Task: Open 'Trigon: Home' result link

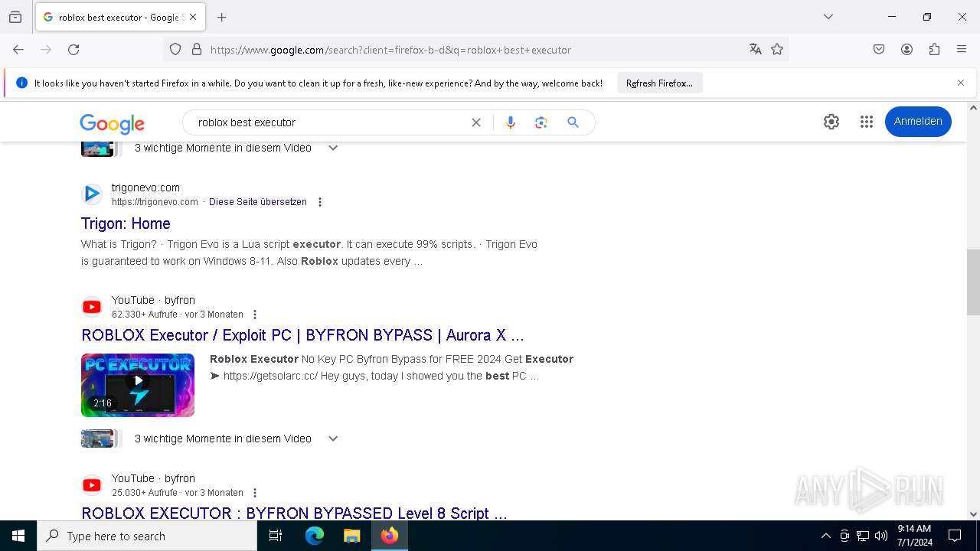Action: [126, 223]
